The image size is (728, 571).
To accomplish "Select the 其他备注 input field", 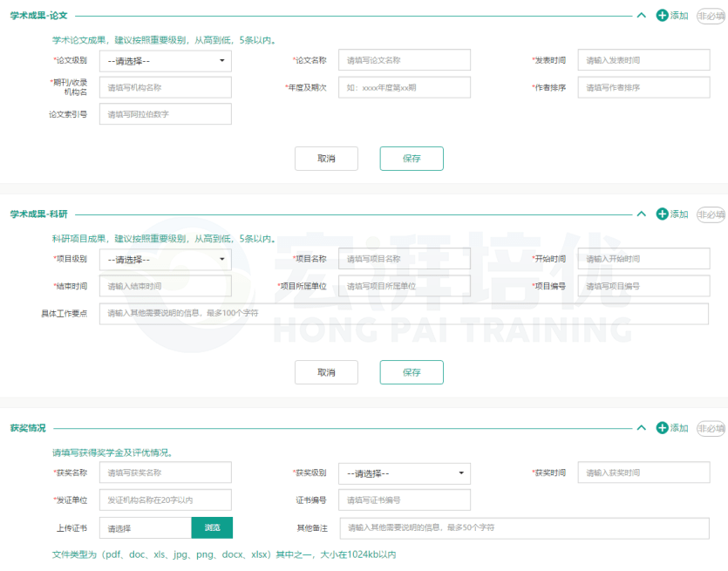I will [523, 528].
